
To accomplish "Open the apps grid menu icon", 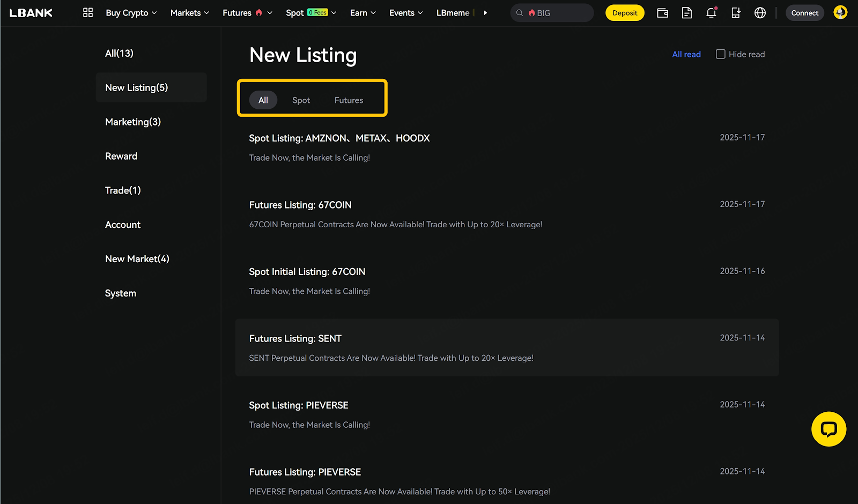I will coord(88,13).
